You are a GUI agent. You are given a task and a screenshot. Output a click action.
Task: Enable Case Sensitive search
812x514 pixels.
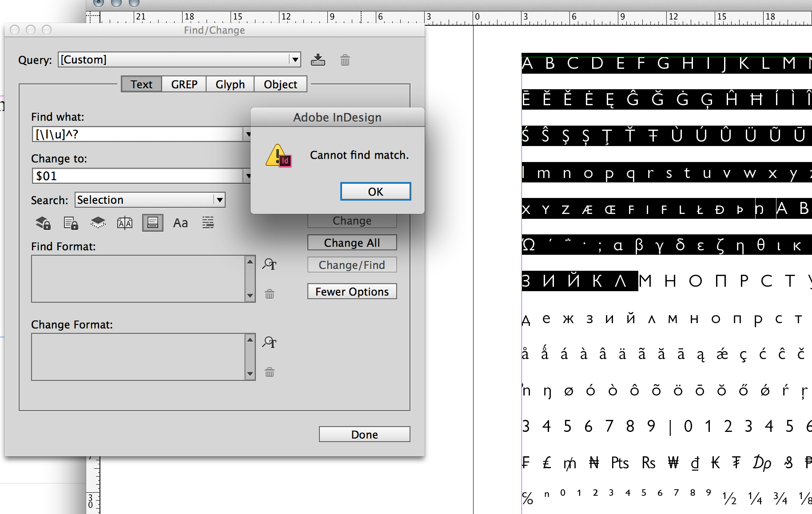[x=180, y=223]
